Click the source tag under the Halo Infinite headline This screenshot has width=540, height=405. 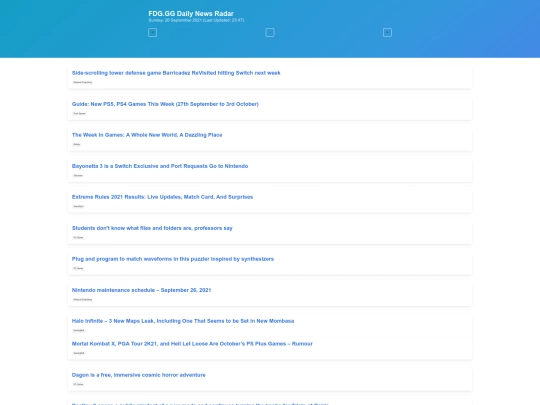[79, 330]
